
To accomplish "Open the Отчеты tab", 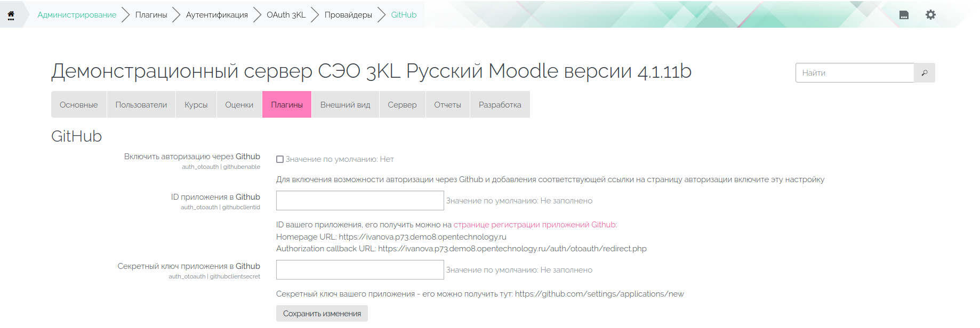I will point(448,105).
